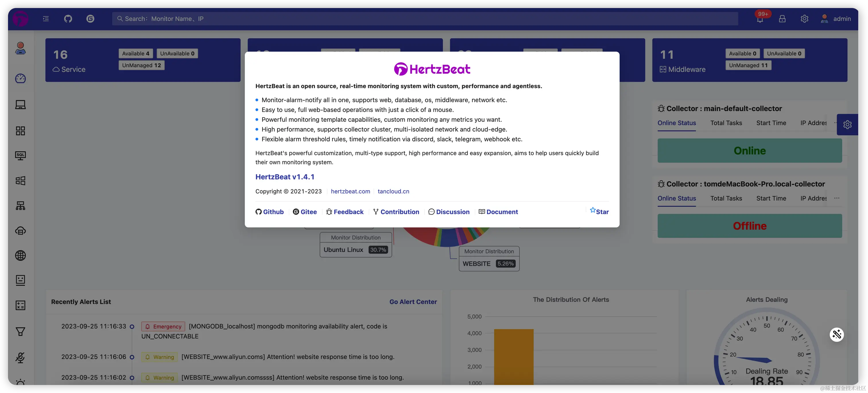Click the alarm silence microphone sidebar icon
Screen dimensions: 868x393
21,357
